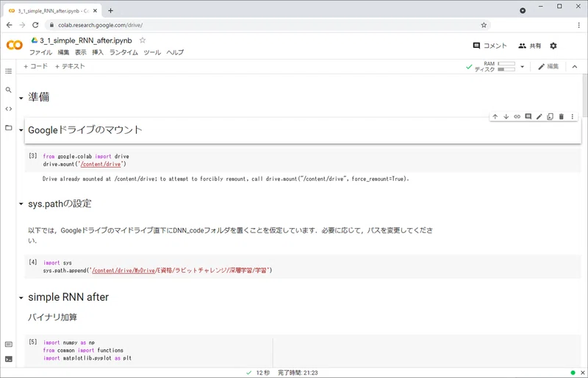Bookmark this page using the star icon

[x=484, y=25]
